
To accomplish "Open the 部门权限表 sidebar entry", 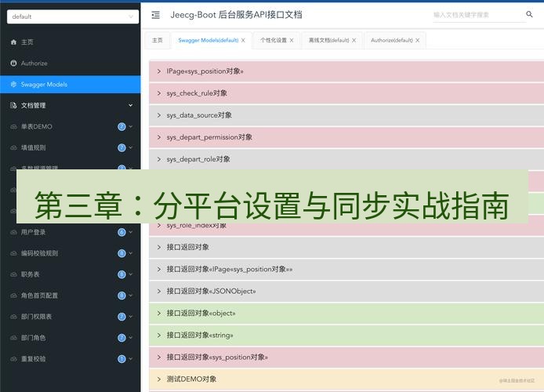I will pos(71,317).
